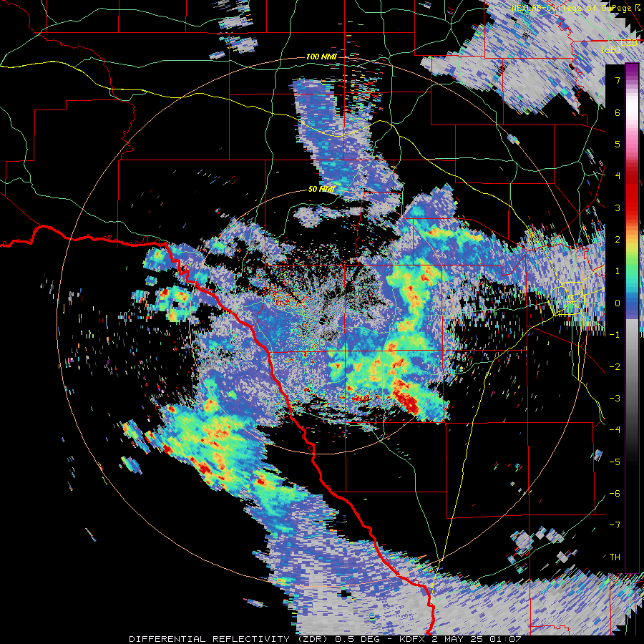Click the "0" value on the scale
The width and height of the screenshot is (644, 644).
click(x=618, y=303)
